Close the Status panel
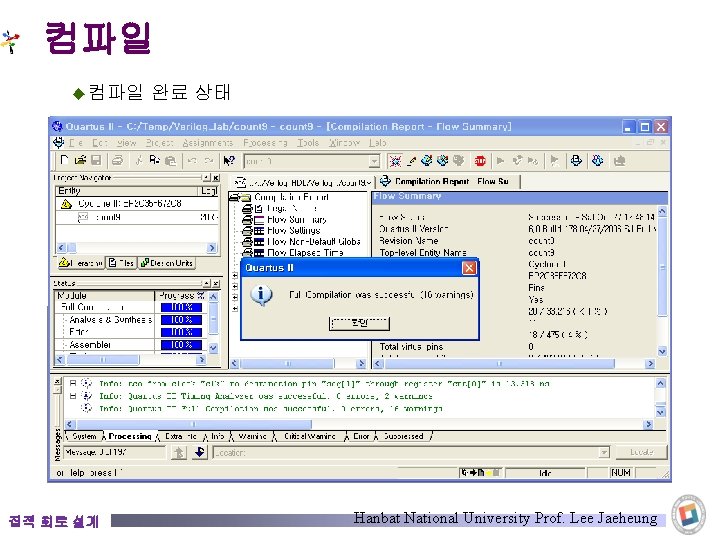Image resolution: width=720 pixels, height=540 pixels. pos(216,283)
